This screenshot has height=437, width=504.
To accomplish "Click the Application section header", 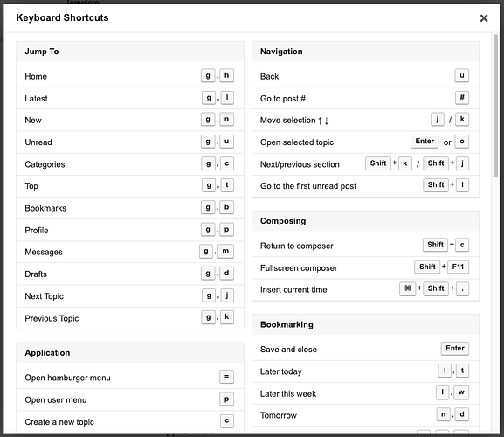I will (x=130, y=353).
